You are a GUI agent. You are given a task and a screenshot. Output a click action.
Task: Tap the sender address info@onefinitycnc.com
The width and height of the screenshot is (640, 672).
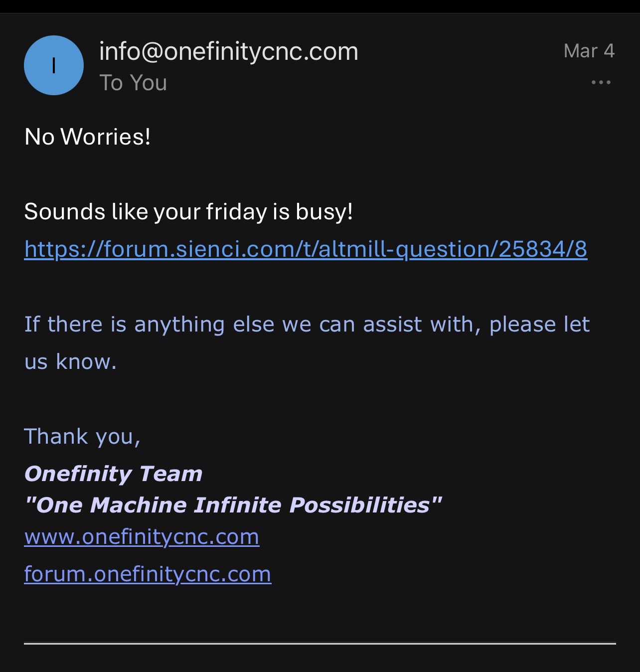pos(228,51)
